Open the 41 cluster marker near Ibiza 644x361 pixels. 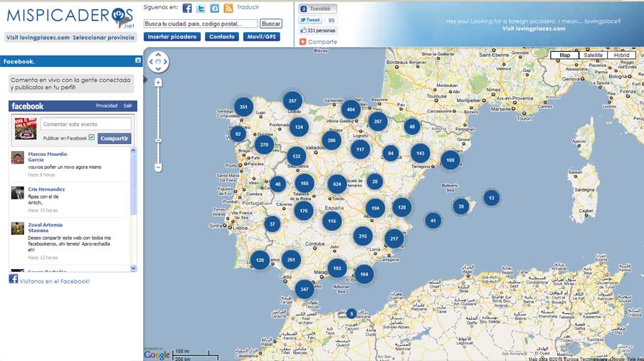tap(433, 221)
